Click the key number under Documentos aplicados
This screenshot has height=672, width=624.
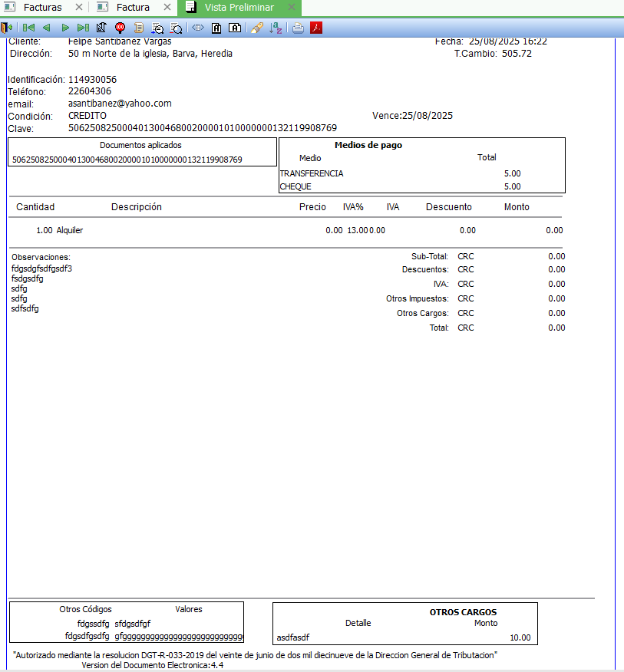click(x=127, y=160)
